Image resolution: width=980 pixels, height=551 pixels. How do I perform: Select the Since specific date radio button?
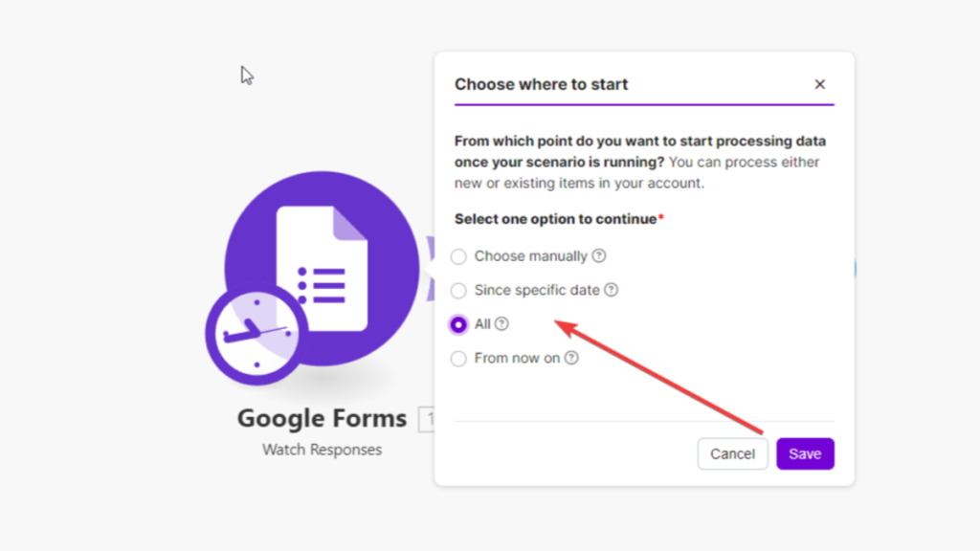[x=458, y=290]
